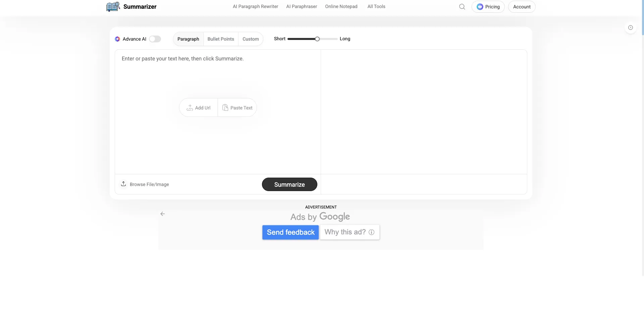Click the history clock icon
This screenshot has height=319, width=644.
pyautogui.click(x=631, y=28)
